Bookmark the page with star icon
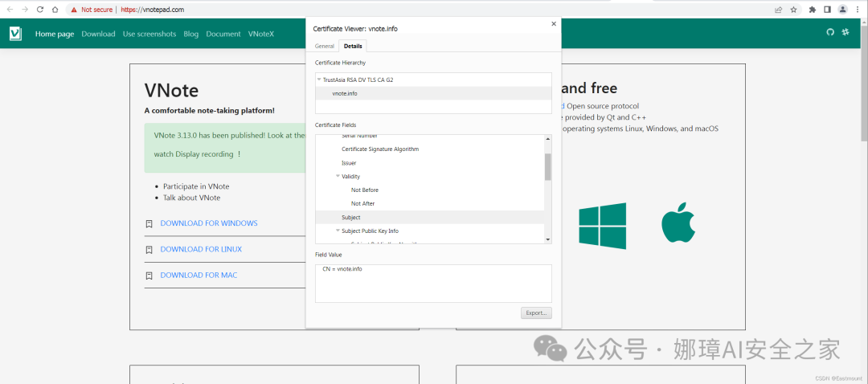868x384 pixels. point(793,10)
